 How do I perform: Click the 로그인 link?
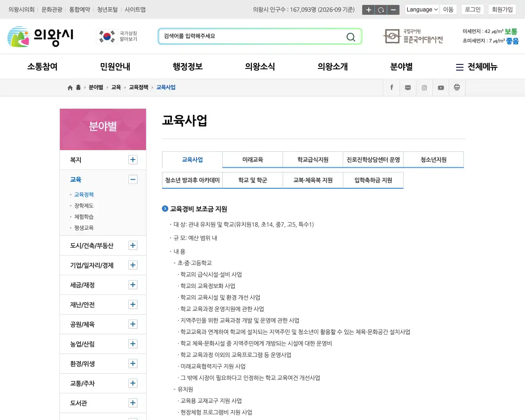pyautogui.click(x=472, y=9)
